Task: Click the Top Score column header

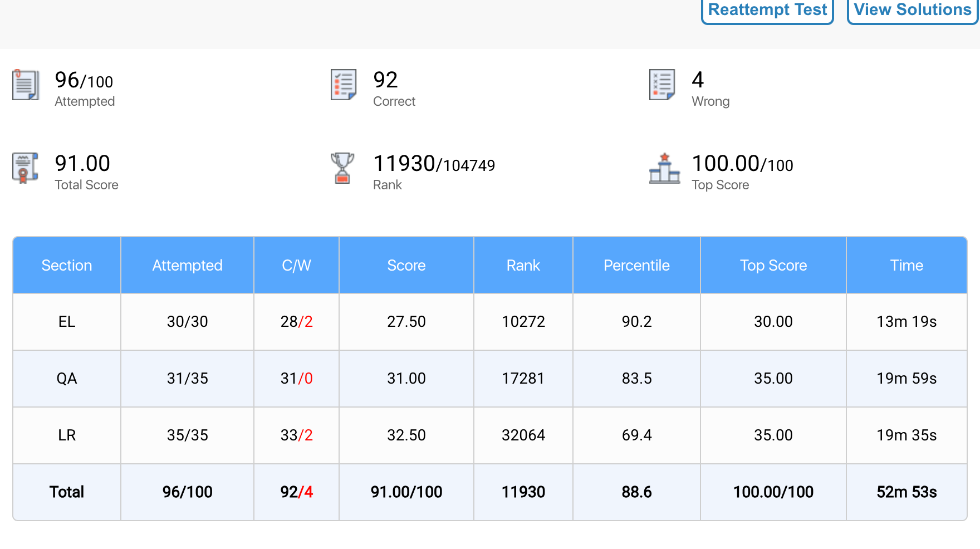Action: pos(773,266)
